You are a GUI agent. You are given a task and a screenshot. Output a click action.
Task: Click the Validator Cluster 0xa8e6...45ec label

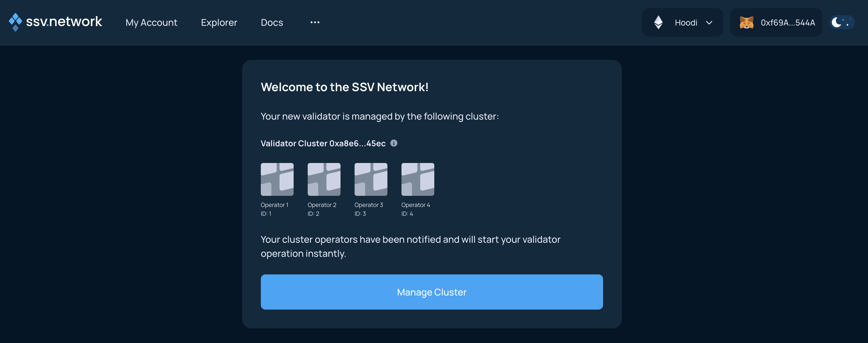[323, 143]
